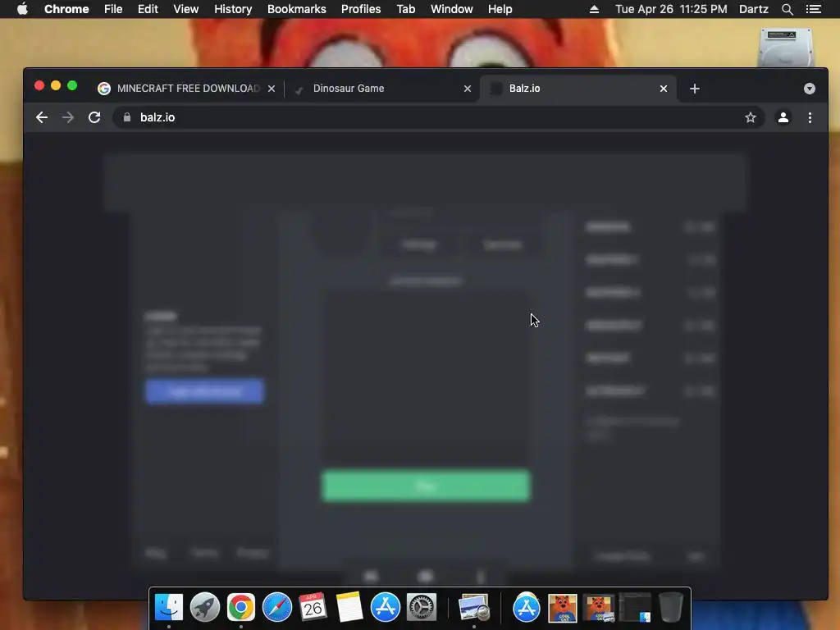Click the Chrome icon in the Dock
The image size is (840, 630).
coord(240,607)
